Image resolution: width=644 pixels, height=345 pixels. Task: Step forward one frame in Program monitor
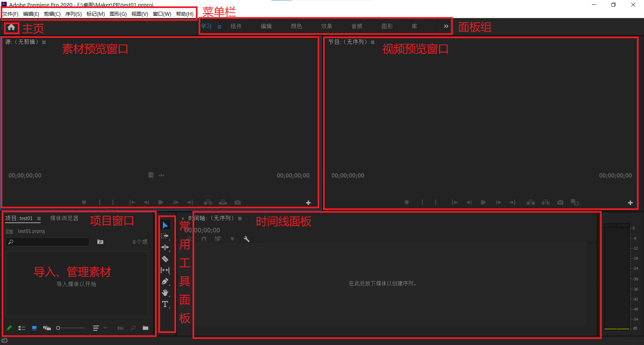[498, 202]
